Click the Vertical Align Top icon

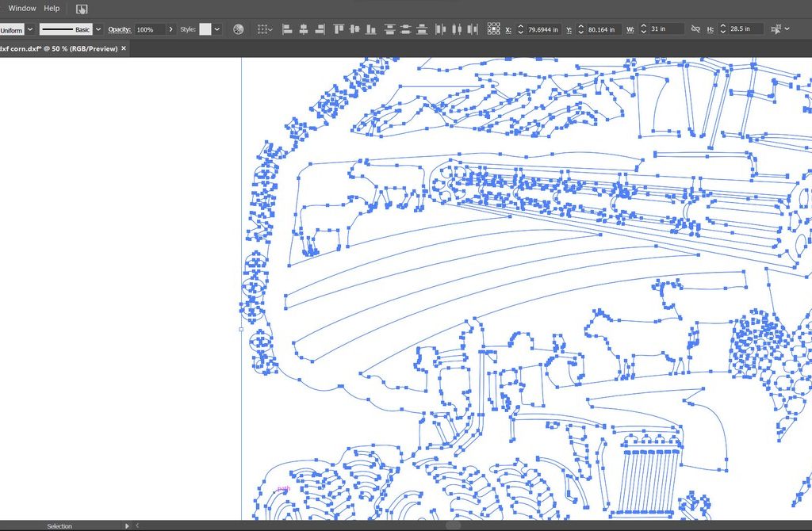(x=339, y=29)
